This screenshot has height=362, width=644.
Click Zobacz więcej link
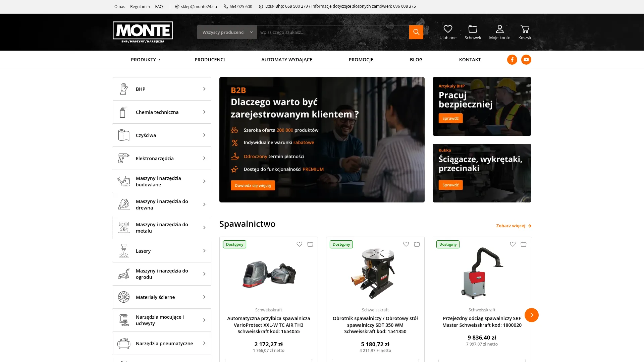(514, 226)
